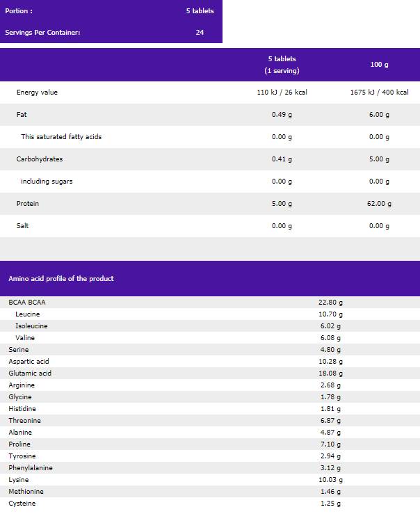Click the '1675 kJ / 400 kcal' value
The height and width of the screenshot is (514, 420).
pyautogui.click(x=379, y=93)
